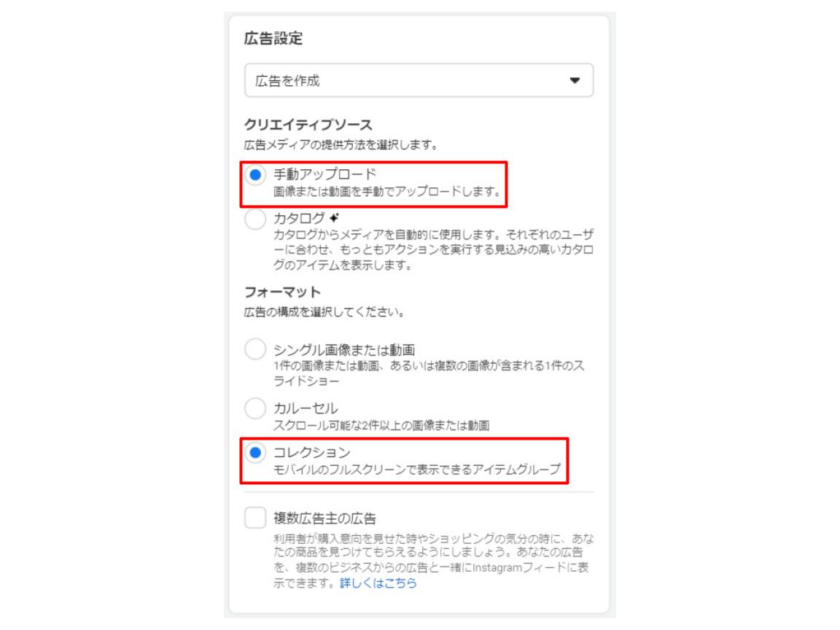
Task: Click the 手動アップロード label text
Action: (325, 174)
